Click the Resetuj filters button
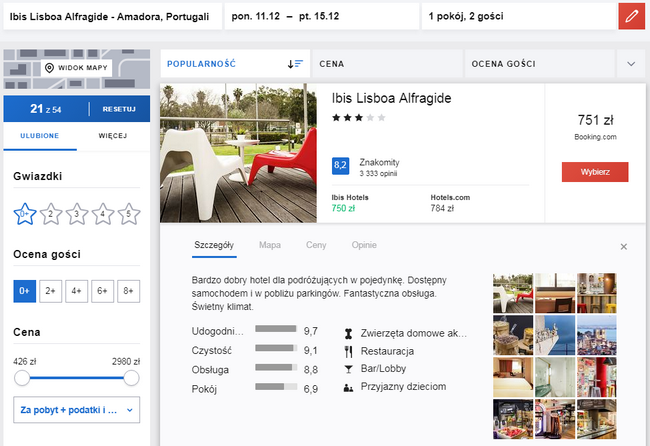The width and height of the screenshot is (650, 446). point(118,108)
